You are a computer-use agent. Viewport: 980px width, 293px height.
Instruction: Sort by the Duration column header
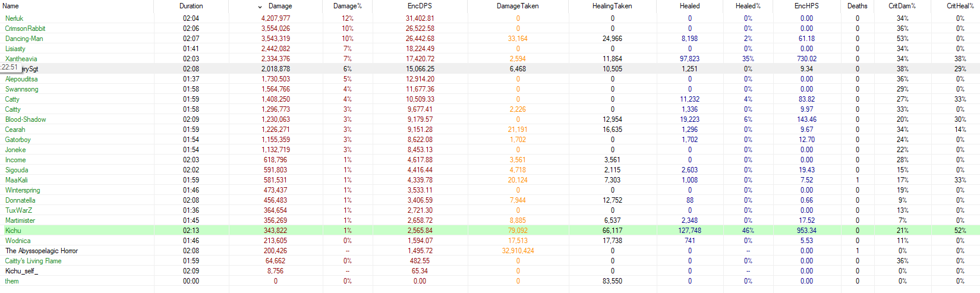(191, 6)
